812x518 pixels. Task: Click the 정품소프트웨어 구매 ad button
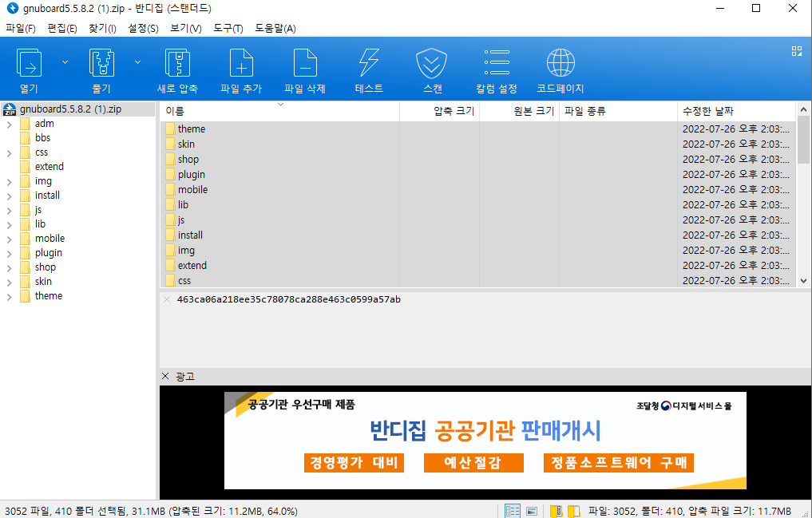click(618, 463)
